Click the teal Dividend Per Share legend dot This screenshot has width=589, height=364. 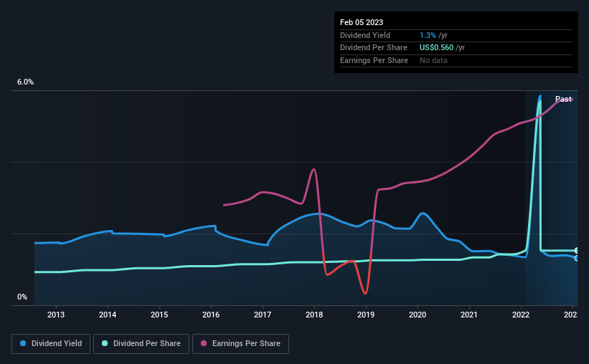[105, 343]
